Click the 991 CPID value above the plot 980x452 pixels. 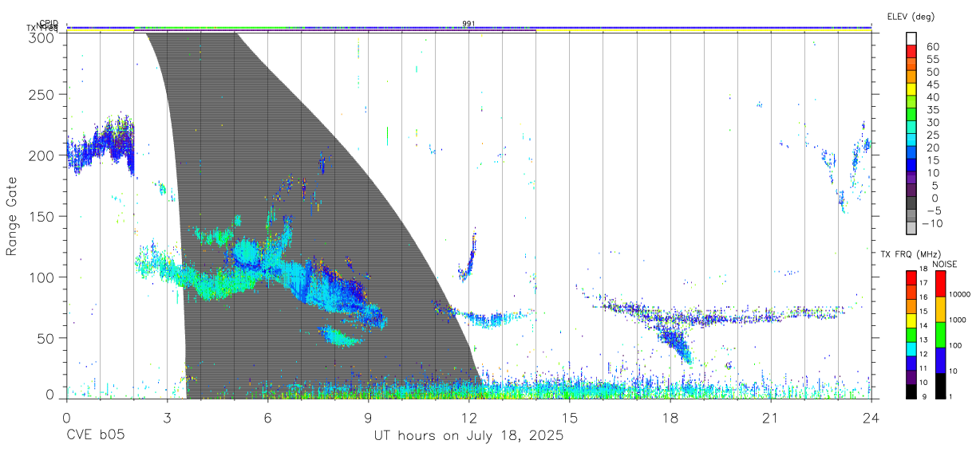pyautogui.click(x=469, y=23)
